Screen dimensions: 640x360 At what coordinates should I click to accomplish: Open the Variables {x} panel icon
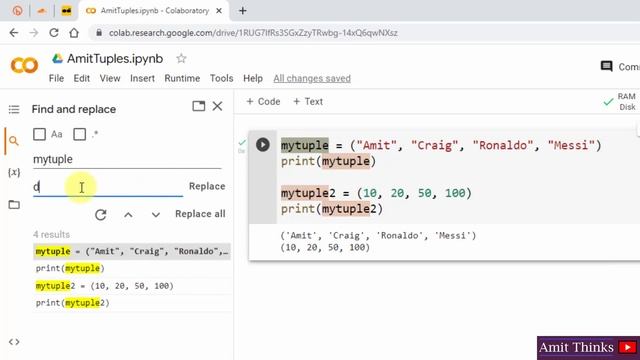(x=14, y=172)
